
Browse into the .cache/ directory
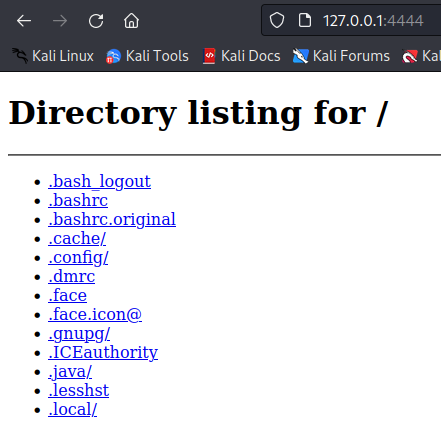click(77, 239)
